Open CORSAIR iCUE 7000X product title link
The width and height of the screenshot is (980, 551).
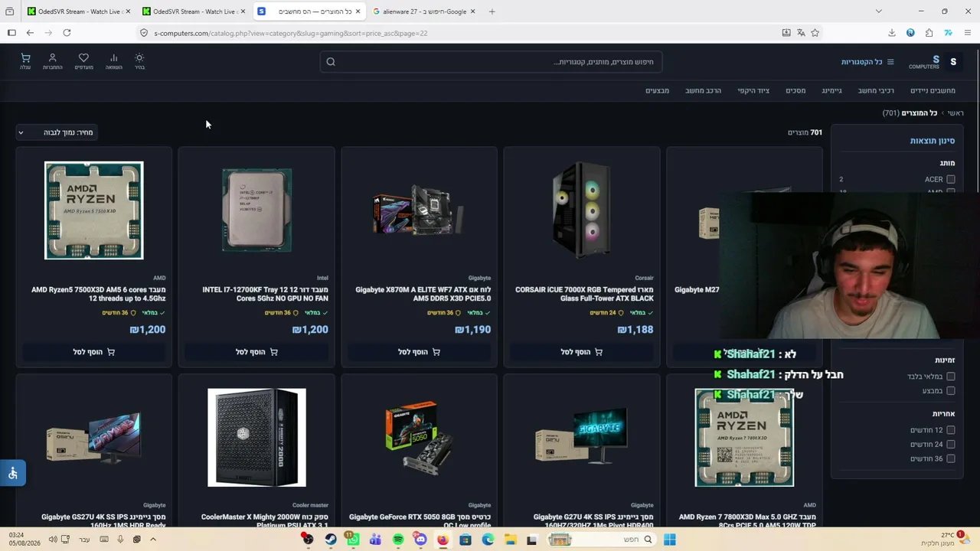tap(584, 295)
